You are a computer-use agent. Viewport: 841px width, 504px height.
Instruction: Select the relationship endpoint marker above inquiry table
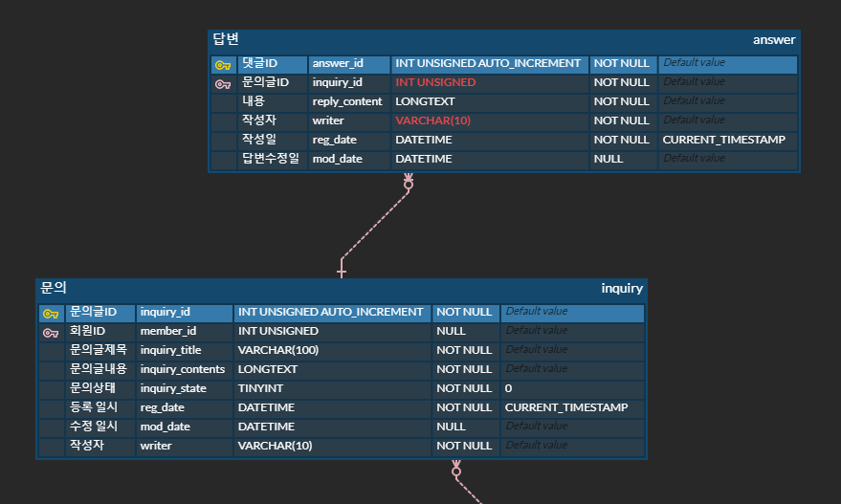[342, 269]
